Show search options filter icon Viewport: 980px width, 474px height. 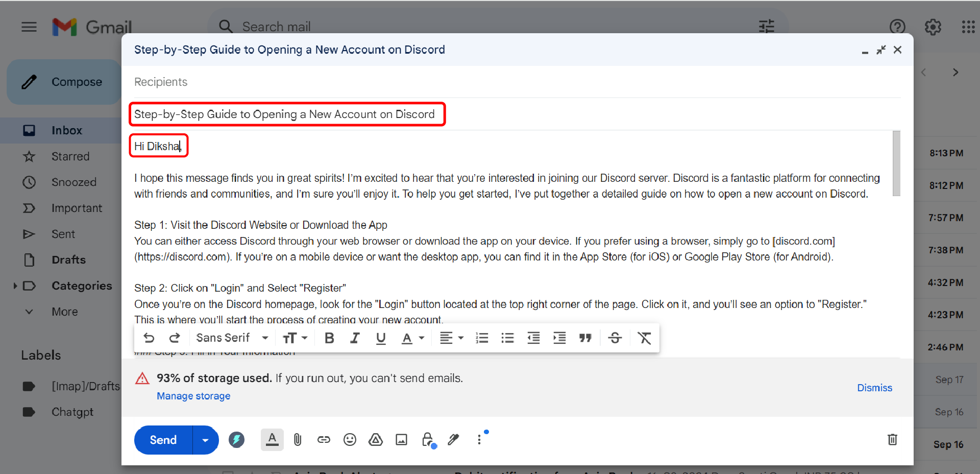coord(766,27)
